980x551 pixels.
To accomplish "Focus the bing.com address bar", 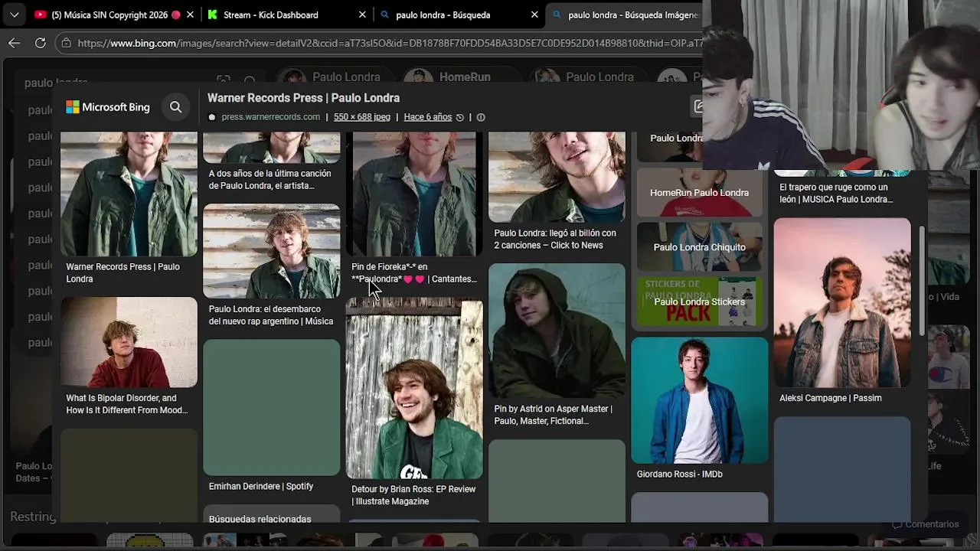I will pyautogui.click(x=389, y=43).
